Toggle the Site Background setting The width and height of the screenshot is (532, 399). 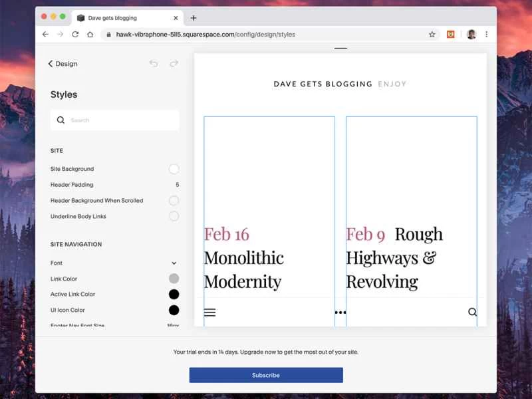tap(174, 169)
